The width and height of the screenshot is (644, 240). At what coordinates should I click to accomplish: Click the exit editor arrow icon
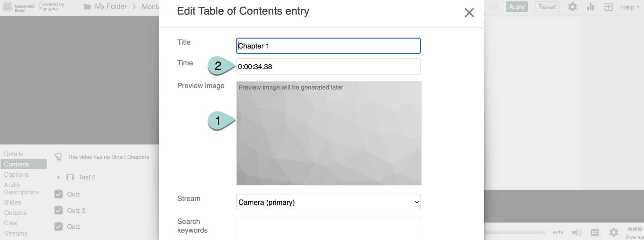click(x=608, y=7)
